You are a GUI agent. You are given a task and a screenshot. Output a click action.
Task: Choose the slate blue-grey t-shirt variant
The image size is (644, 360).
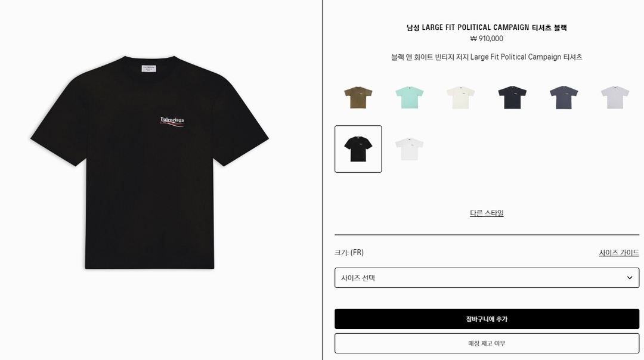tap(563, 98)
